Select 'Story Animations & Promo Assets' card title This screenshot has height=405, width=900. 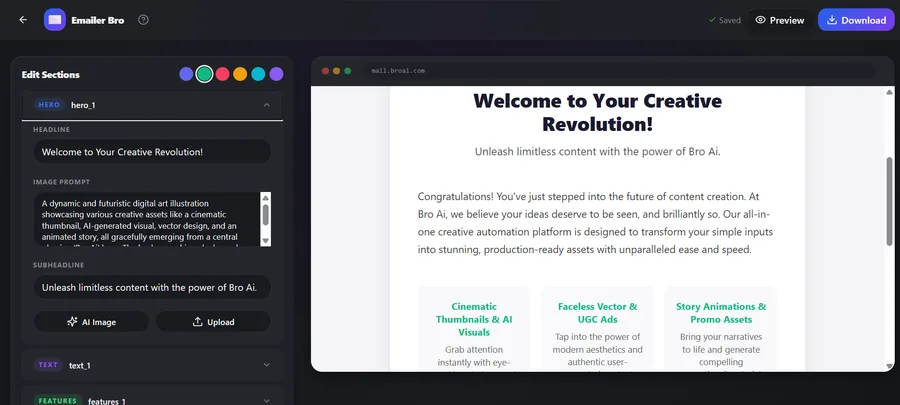coord(721,313)
